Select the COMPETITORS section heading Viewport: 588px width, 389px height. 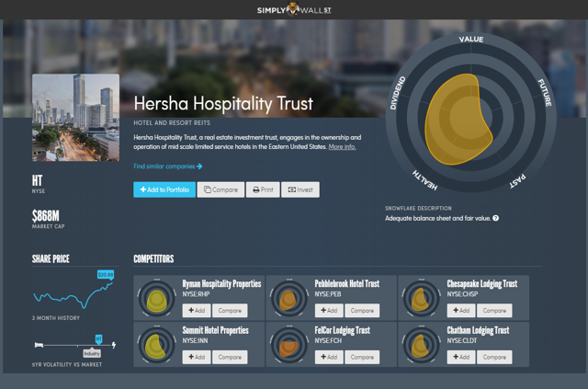pos(153,258)
